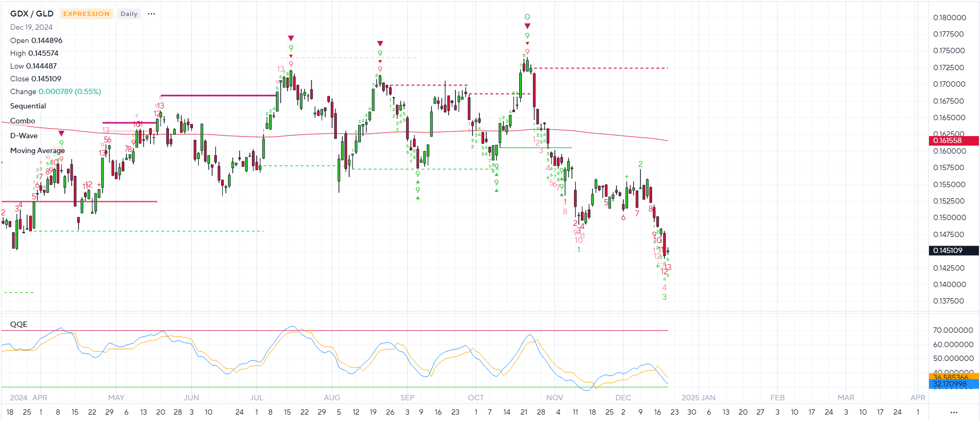
Task: Click the red triangle marker above the October peak
Action: pyautogui.click(x=527, y=26)
